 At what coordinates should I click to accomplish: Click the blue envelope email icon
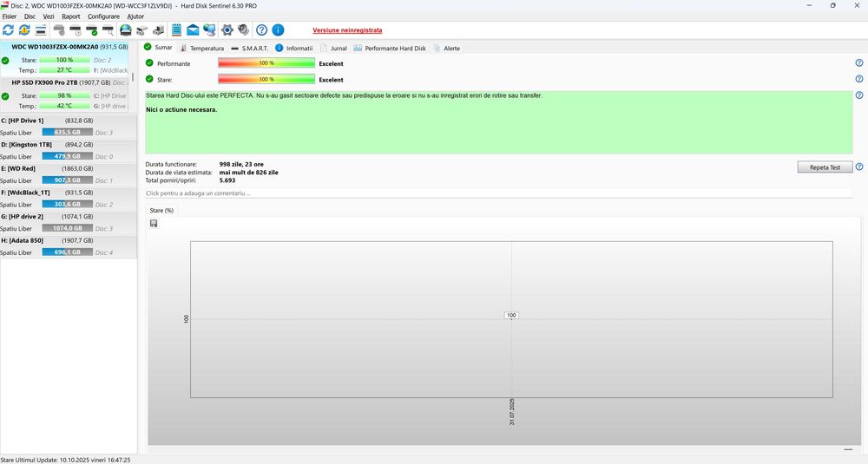coord(193,29)
